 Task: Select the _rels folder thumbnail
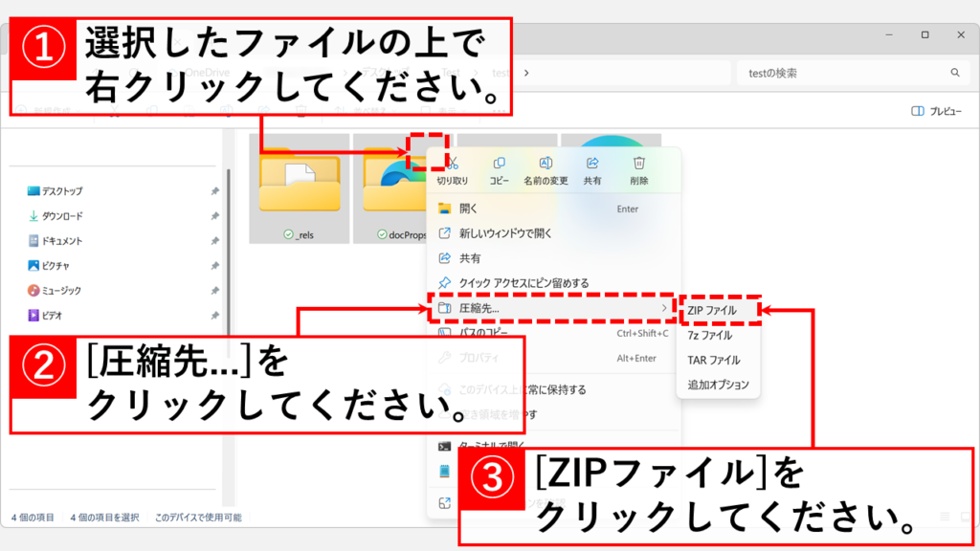pos(300,188)
